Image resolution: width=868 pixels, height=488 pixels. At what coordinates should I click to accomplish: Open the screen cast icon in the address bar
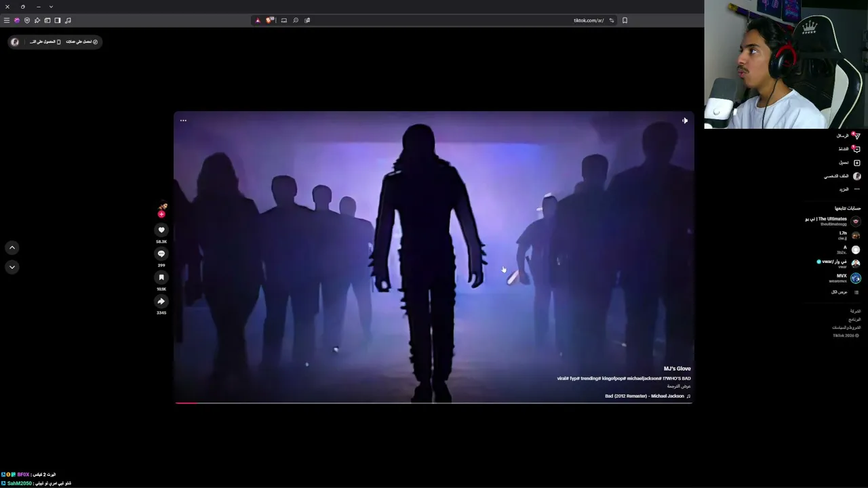pyautogui.click(x=284, y=20)
